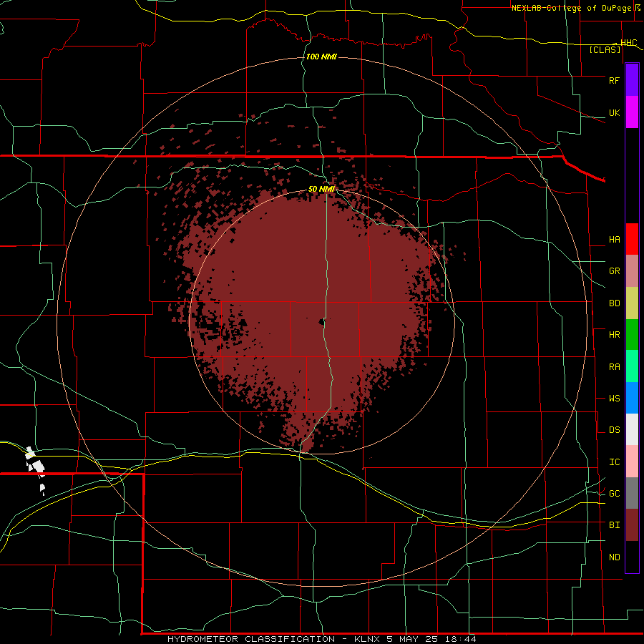Select the GC gray legend swatch
The image size is (644, 644).
(632, 493)
